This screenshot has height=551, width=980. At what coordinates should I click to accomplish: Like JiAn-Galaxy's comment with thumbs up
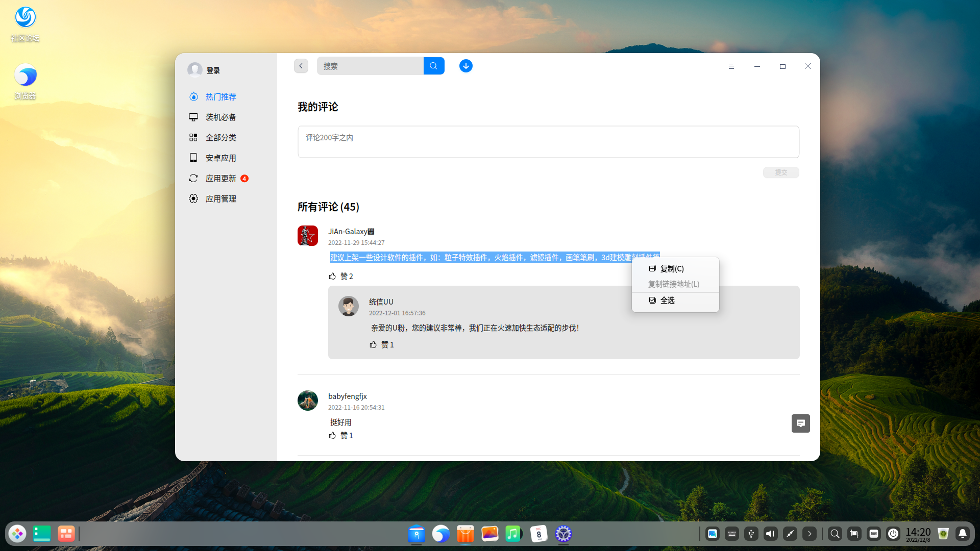click(332, 276)
